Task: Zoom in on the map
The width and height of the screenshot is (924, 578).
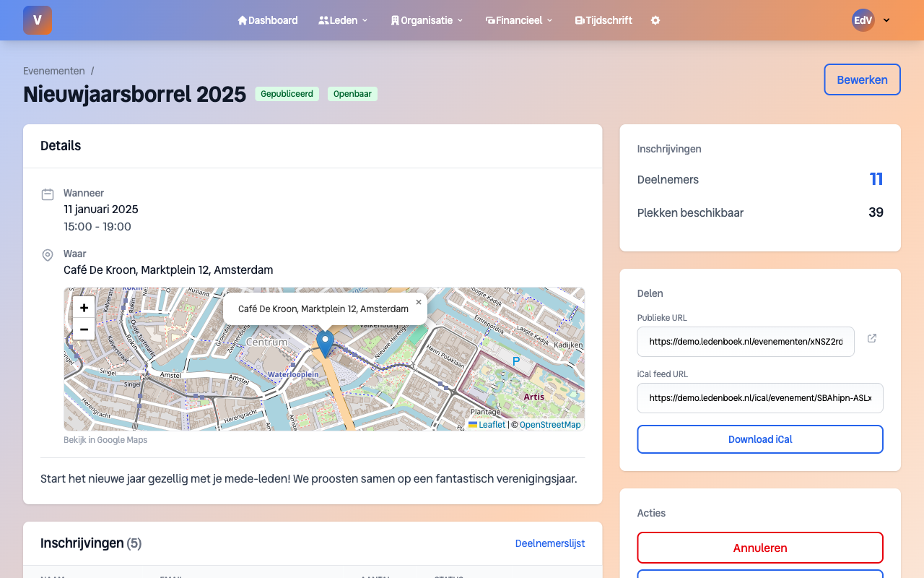Action: tap(84, 307)
